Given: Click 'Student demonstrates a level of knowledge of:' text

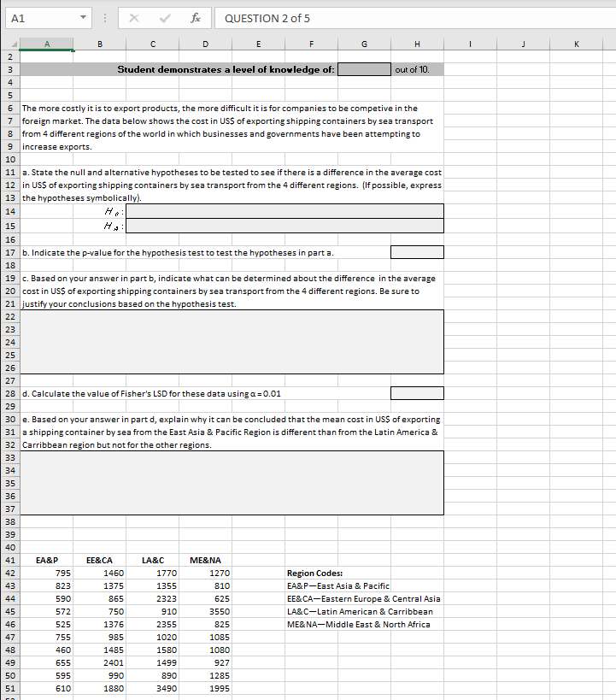Looking at the screenshot, I should (226, 69).
